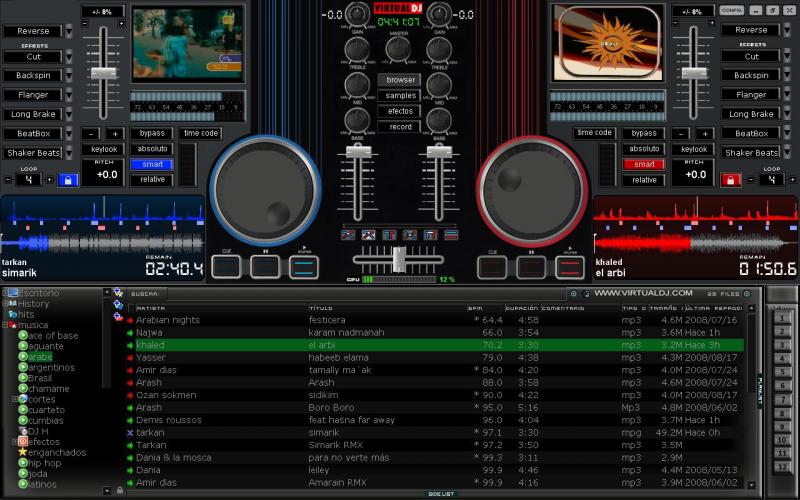Toggle smart pitch mode on right deck
The width and height of the screenshot is (800, 500).
tap(644, 164)
